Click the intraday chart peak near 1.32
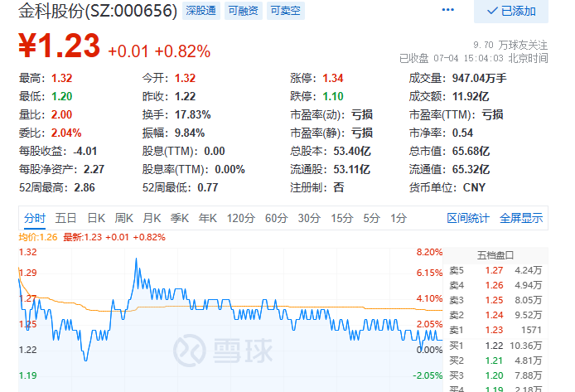 click(x=137, y=259)
